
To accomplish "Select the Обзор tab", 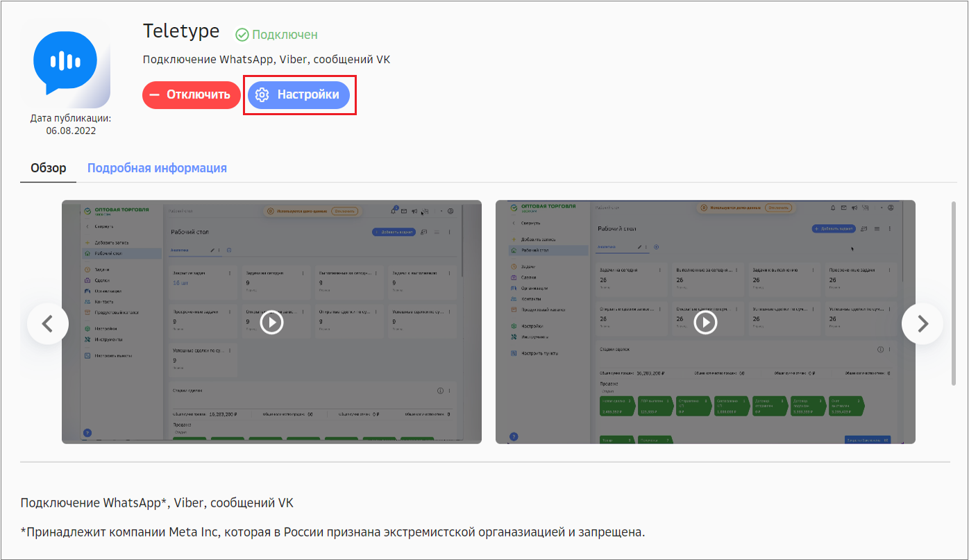I will pyautogui.click(x=49, y=168).
